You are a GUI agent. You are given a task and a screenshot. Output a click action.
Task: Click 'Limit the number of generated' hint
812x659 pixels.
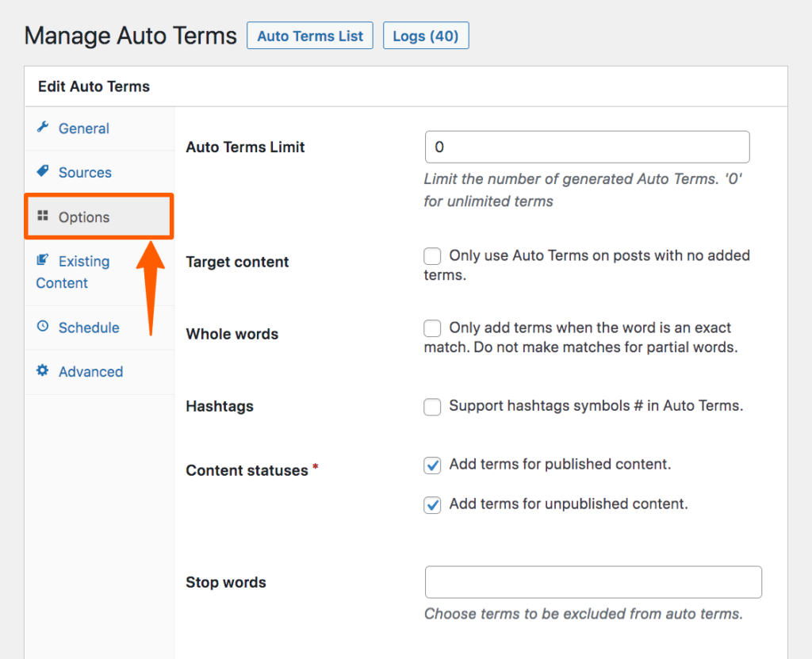(583, 190)
